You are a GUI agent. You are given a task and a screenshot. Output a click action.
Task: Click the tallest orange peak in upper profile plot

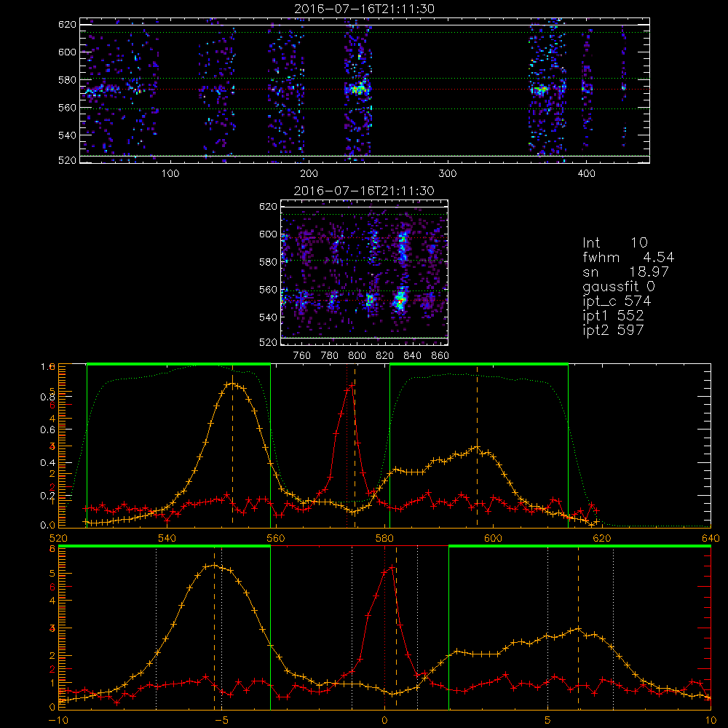coord(233,384)
